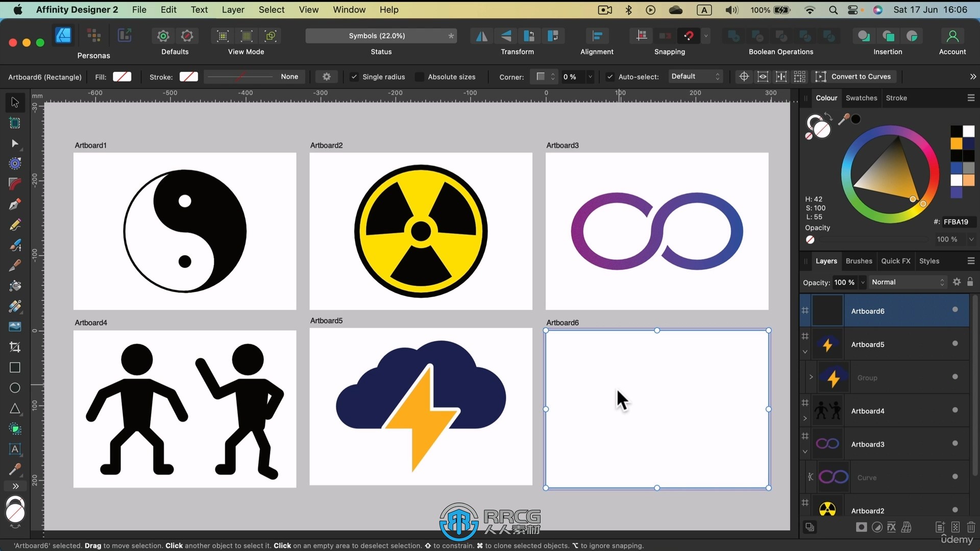Select the Ellipse tool

coord(15,388)
